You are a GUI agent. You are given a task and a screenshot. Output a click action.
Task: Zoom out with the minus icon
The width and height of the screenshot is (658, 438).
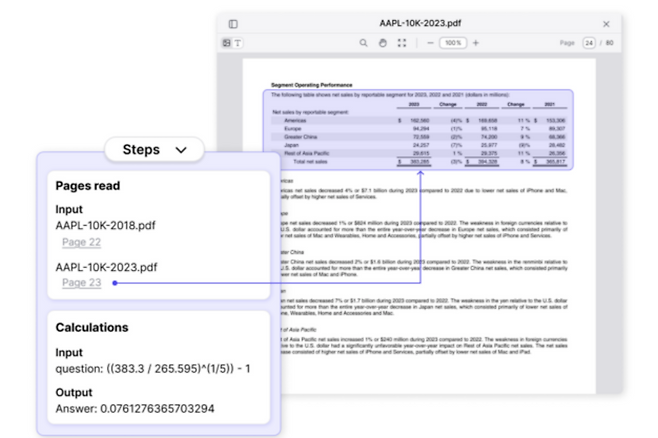(430, 44)
